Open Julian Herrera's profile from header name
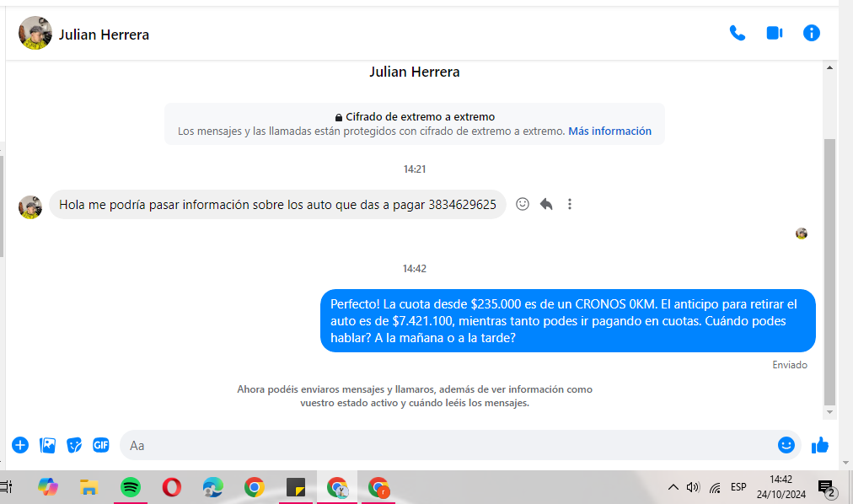 click(104, 35)
